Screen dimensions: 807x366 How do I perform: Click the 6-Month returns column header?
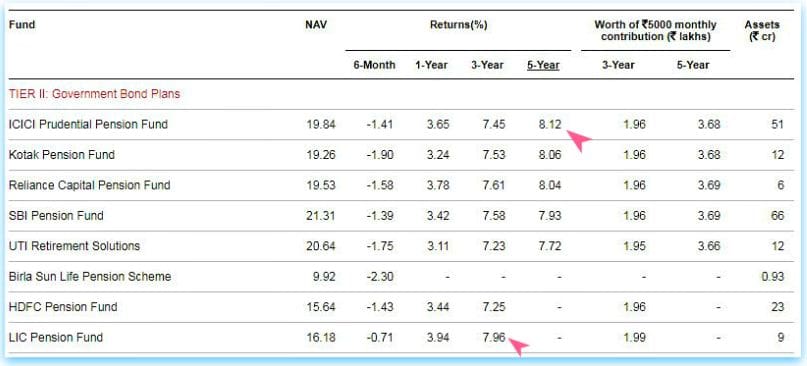tap(375, 65)
